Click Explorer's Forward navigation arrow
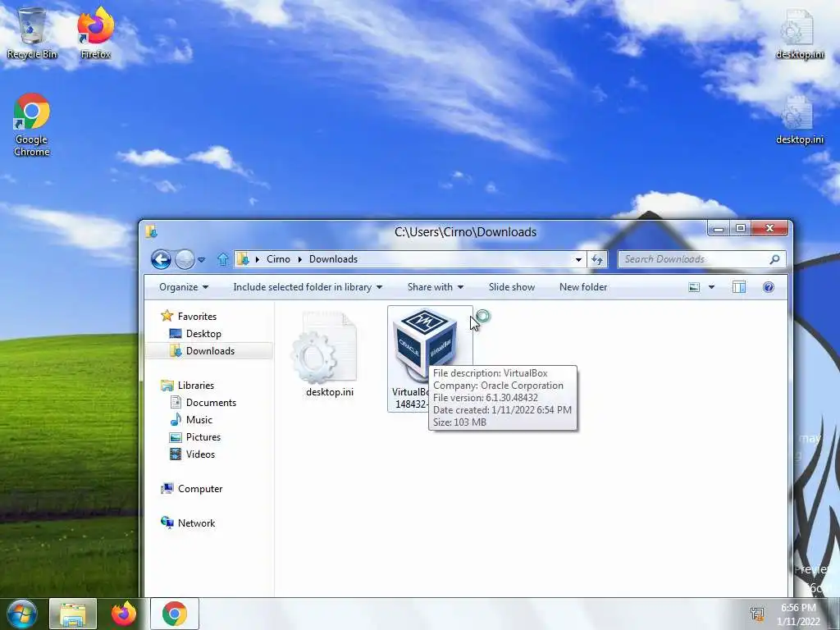 [185, 259]
